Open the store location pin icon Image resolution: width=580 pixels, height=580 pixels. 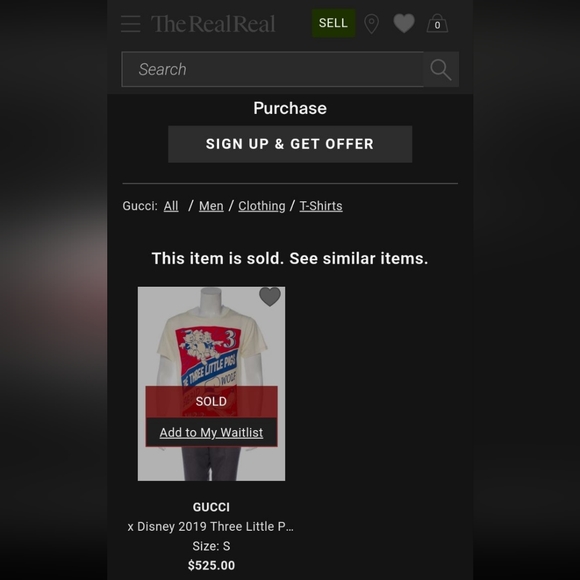coord(371,24)
